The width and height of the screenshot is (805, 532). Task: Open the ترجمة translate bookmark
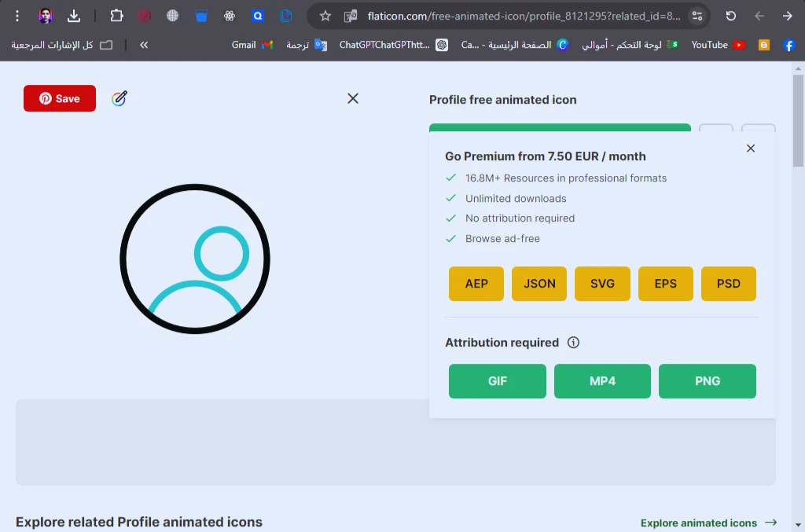(x=307, y=45)
